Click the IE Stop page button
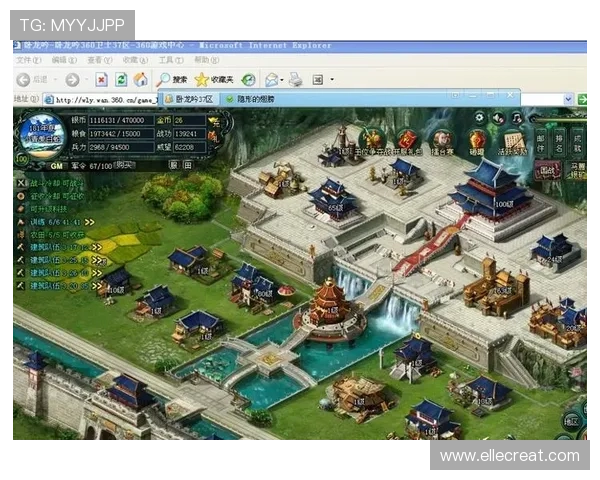Viewport: 600px width, 480px height. 101,80
